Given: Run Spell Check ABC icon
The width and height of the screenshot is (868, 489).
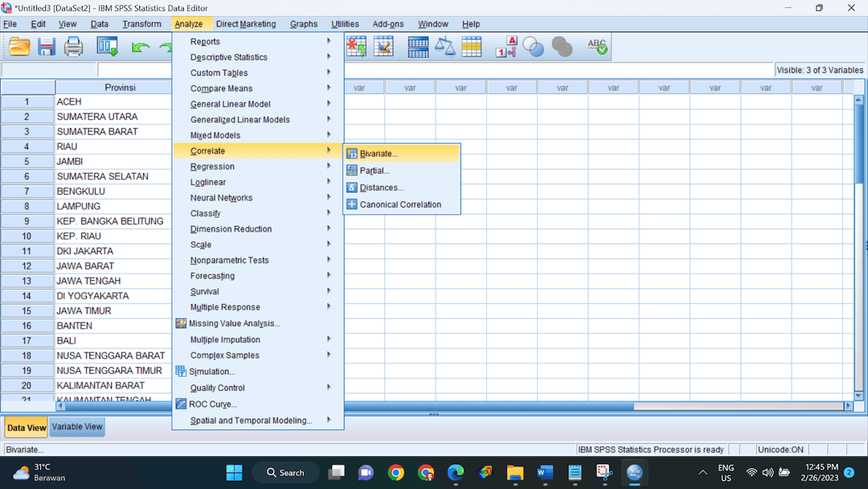Looking at the screenshot, I should pyautogui.click(x=596, y=47).
